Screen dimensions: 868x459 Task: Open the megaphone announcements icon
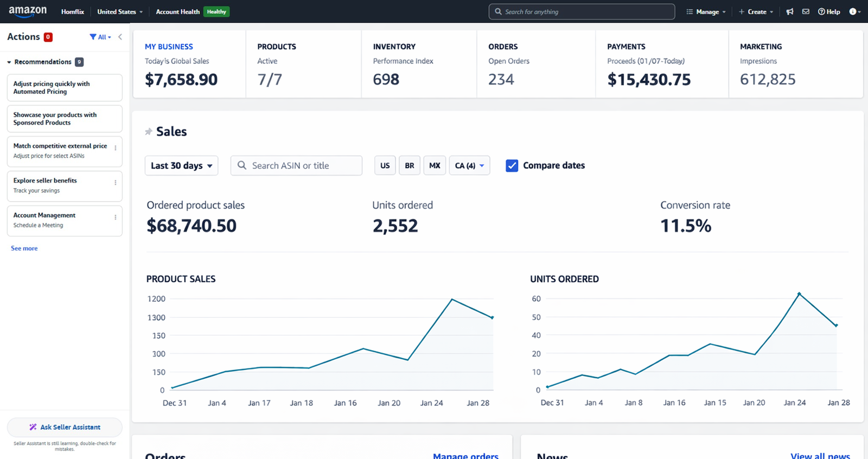pyautogui.click(x=790, y=12)
